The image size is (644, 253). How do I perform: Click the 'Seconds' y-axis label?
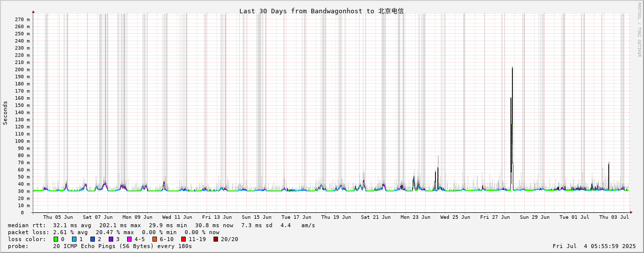click(x=5, y=113)
